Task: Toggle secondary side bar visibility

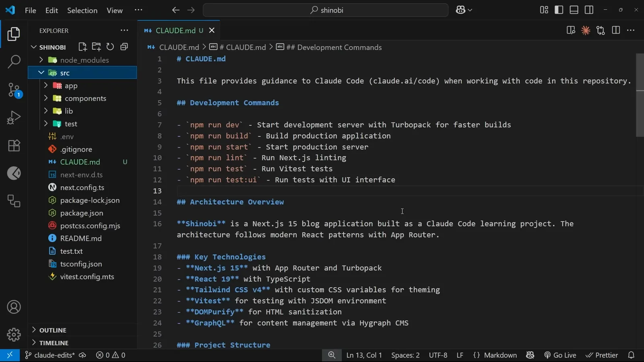Action: click(589, 10)
